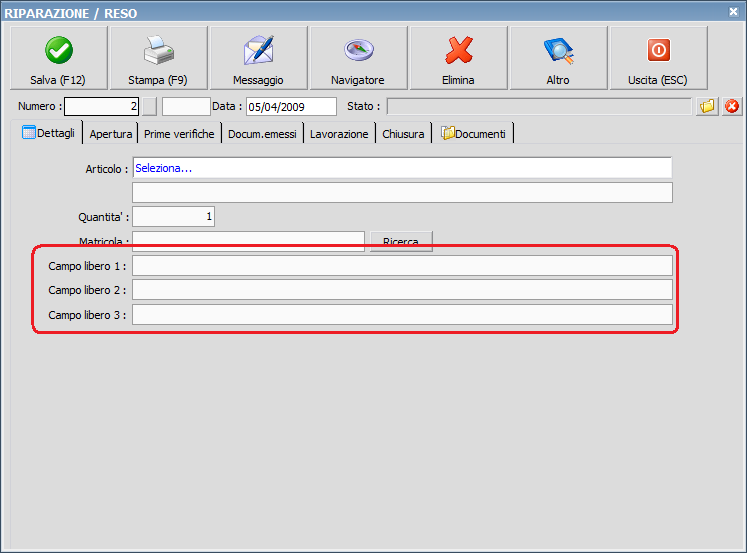
Task: Click the Data field showing 05/04/2009
Action: coord(291,107)
